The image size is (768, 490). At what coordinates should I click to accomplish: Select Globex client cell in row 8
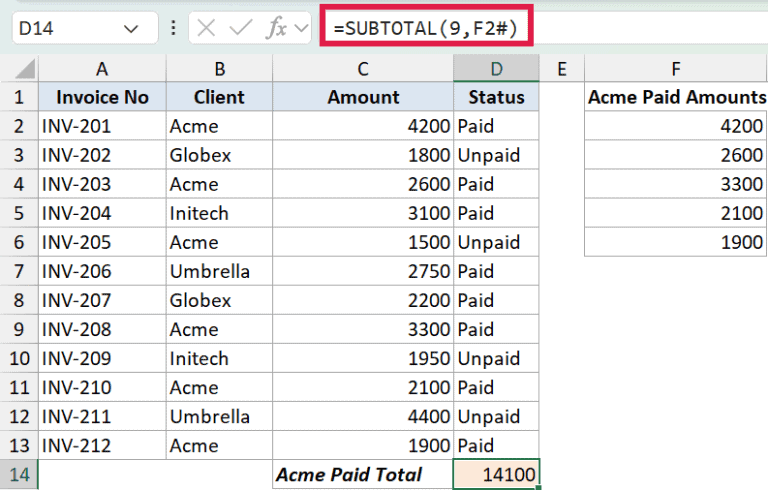pyautogui.click(x=219, y=300)
